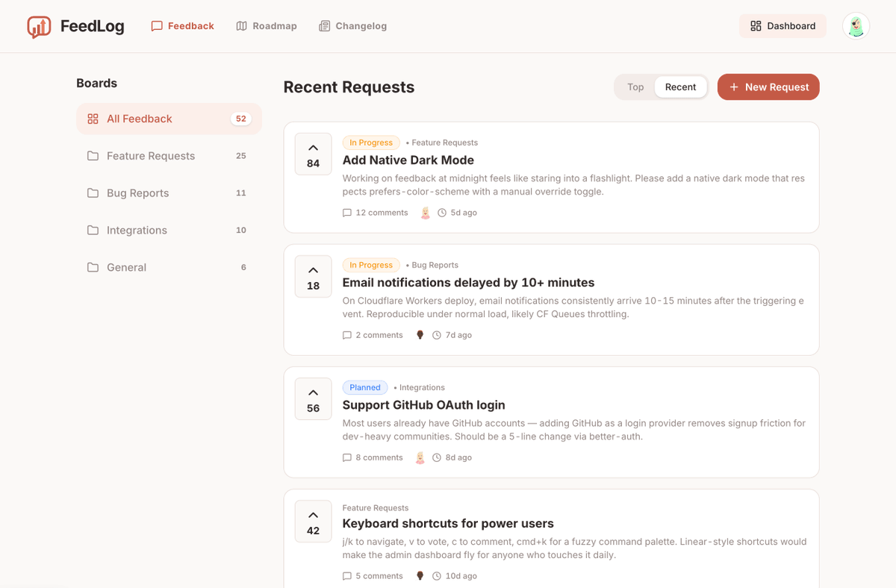Click 12 comments on Dark Mode card
The image size is (896, 588).
tap(375, 213)
